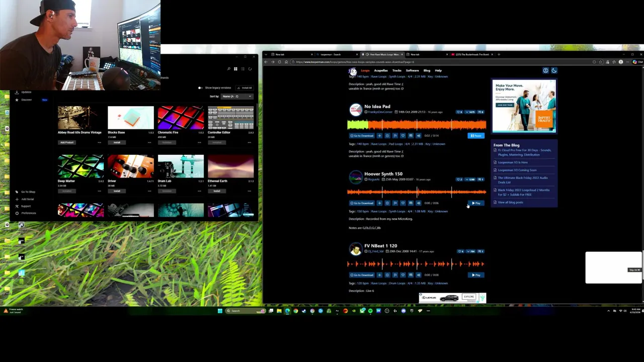Image resolution: width=644 pixels, height=362 pixels.
Task: Go to Download for No Idea Pad
Action: point(362,136)
